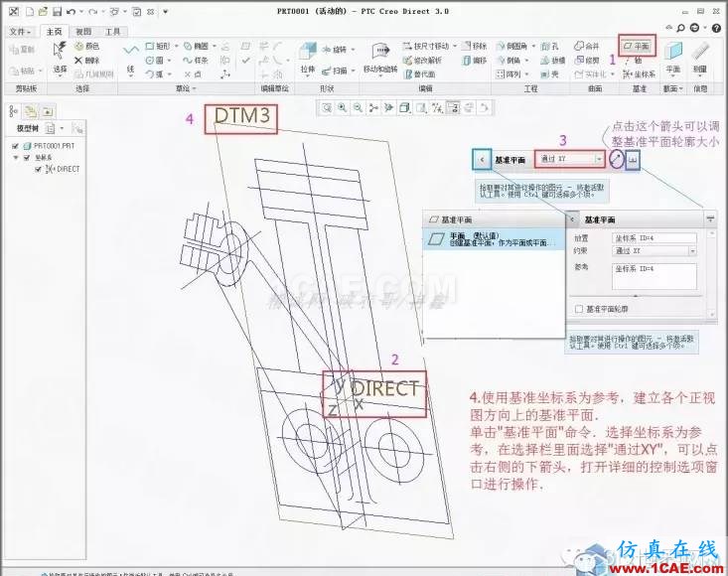This screenshot has height=576, width=728.
Task: Toggle the 坐标系 checkbox in model tree
Action: point(27,157)
